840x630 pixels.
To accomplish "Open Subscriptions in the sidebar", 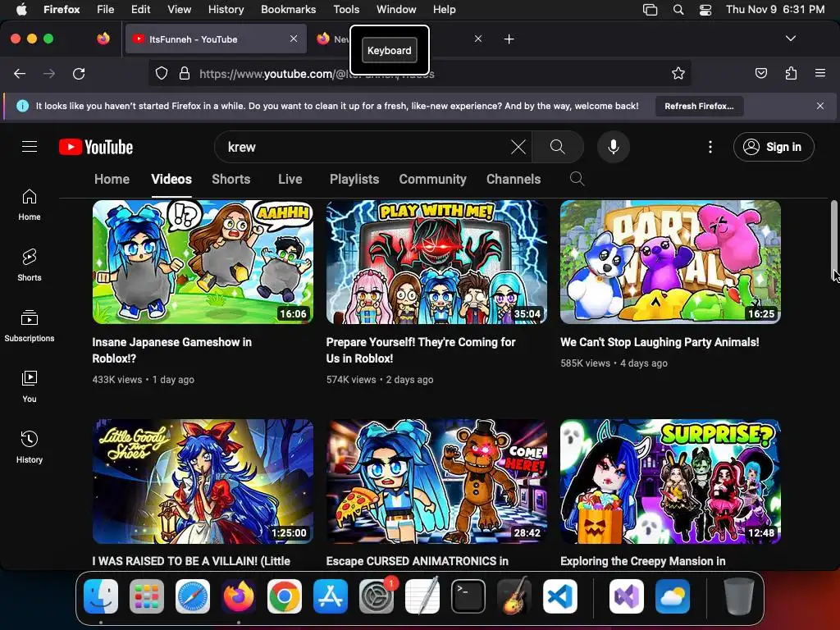I will (30, 326).
